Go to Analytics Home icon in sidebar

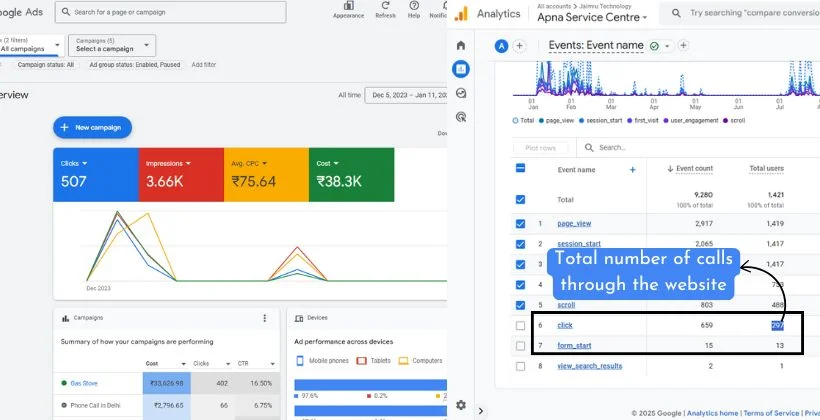[x=460, y=46]
